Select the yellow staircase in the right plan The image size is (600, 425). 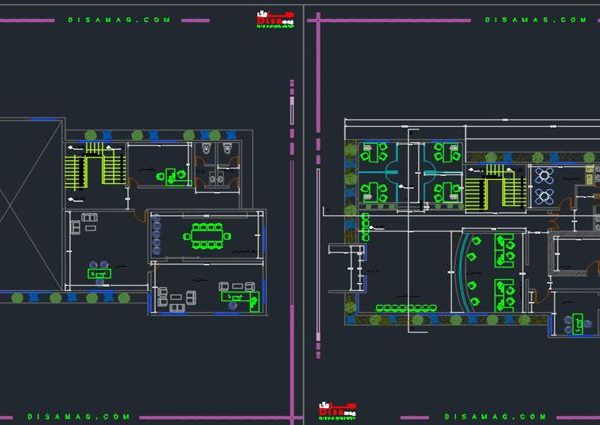click(x=492, y=186)
